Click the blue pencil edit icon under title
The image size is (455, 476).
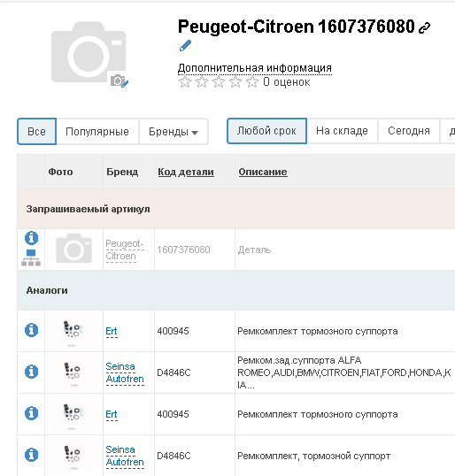[x=185, y=46]
